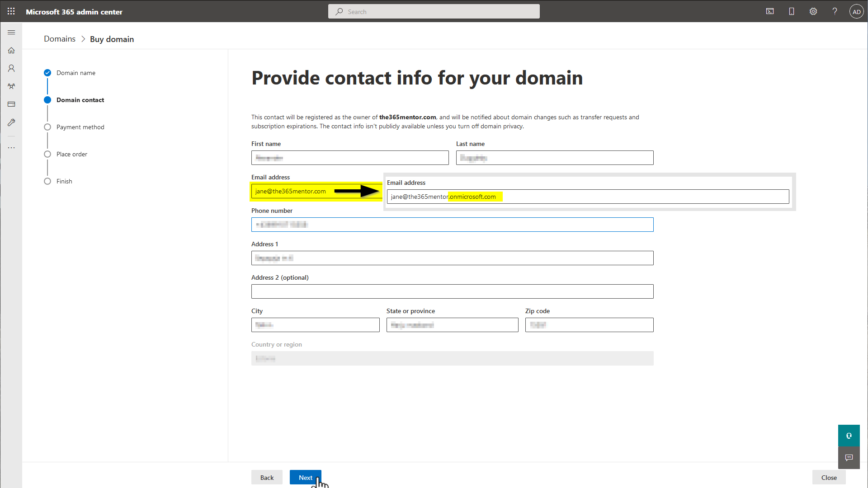Open the Users panel icon in sidebar
Viewport: 868px width, 488px height.
11,68
